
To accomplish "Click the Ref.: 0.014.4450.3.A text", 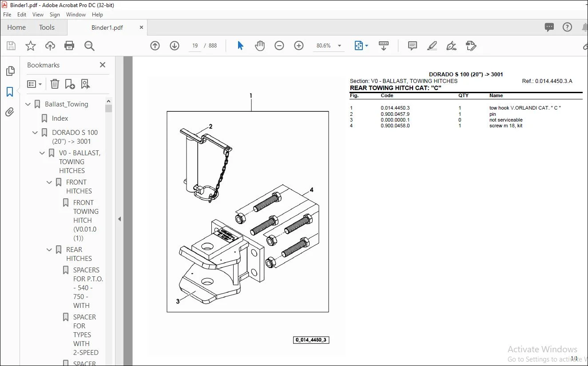I will pyautogui.click(x=547, y=81).
